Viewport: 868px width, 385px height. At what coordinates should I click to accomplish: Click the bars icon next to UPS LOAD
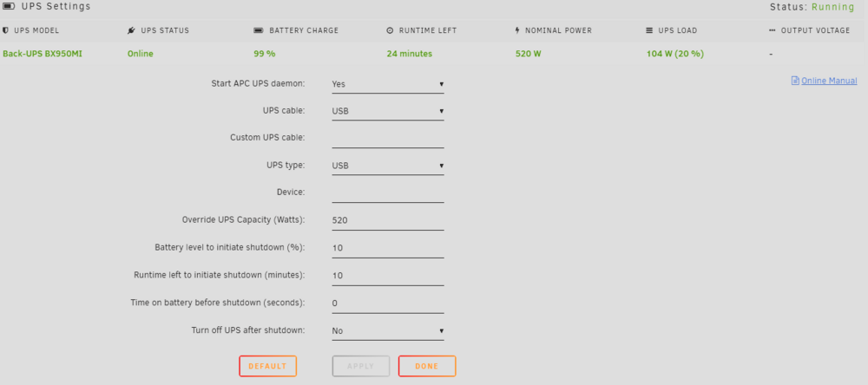649,30
